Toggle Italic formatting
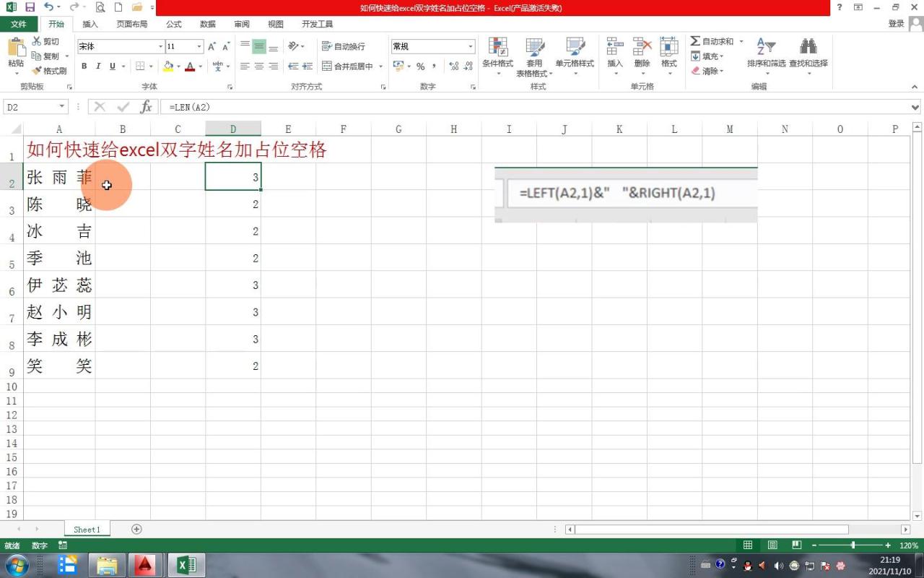The width and height of the screenshot is (924, 578). (x=98, y=66)
